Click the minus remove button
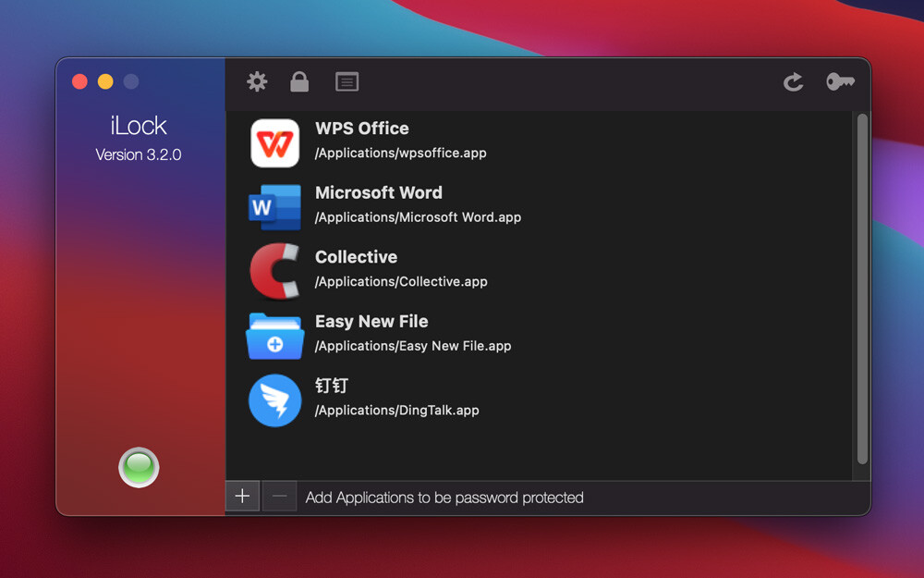Screen dimensions: 924x578 pos(279,496)
